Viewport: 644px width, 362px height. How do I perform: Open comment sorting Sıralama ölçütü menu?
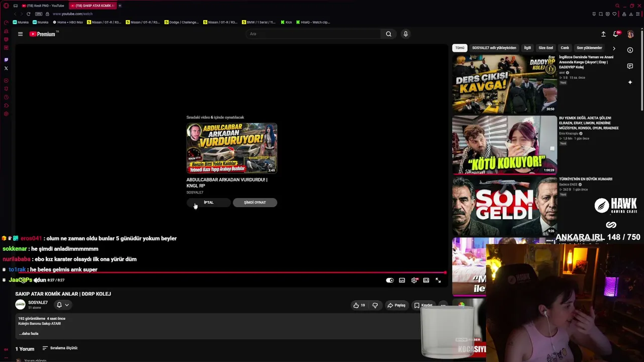coord(60,348)
